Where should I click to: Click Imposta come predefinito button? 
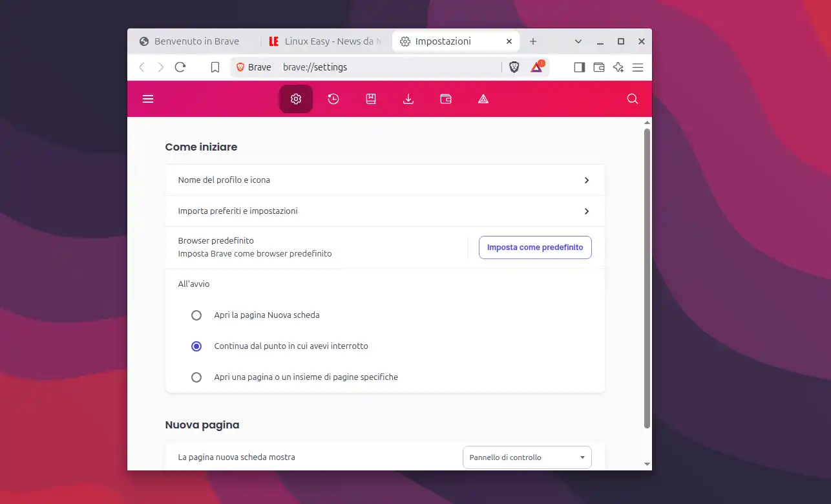pos(535,247)
